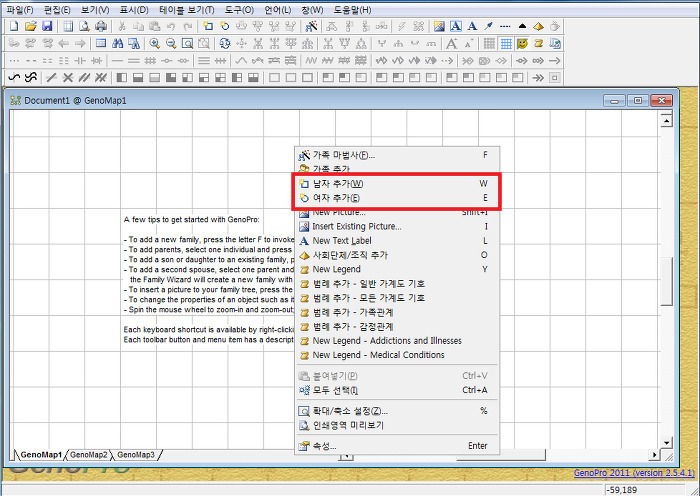Click the New Male square toolbar icon
Viewport: 700px width, 496px height.
point(208,26)
